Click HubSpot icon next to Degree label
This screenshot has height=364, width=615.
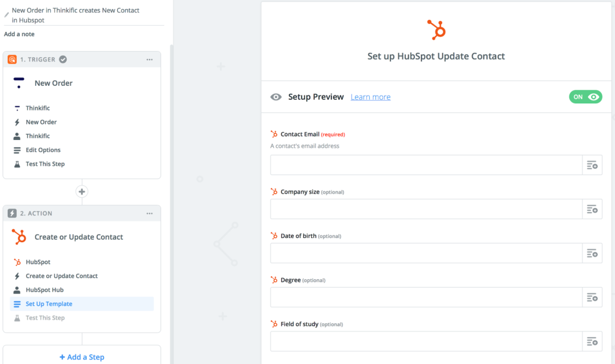(274, 280)
